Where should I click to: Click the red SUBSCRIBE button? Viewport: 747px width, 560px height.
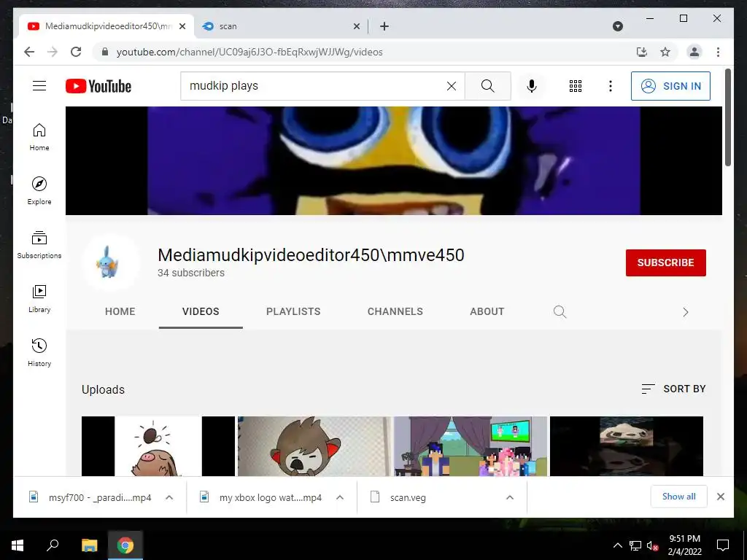click(x=665, y=262)
